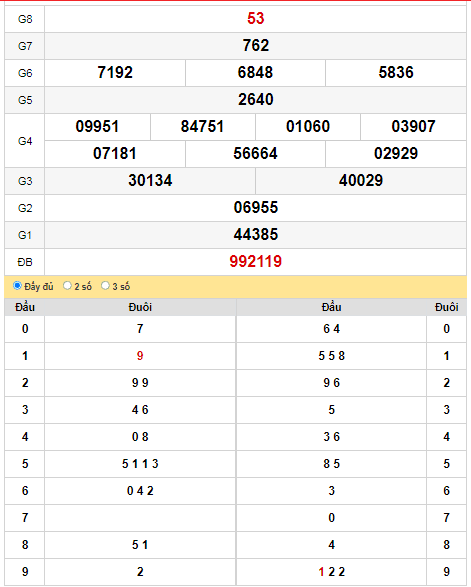
Task: Click the G5 result 2640
Action: [x=256, y=100]
